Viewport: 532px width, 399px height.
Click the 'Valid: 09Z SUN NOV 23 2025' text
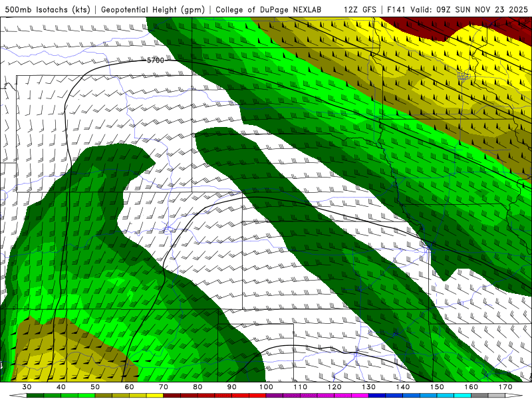point(469,10)
